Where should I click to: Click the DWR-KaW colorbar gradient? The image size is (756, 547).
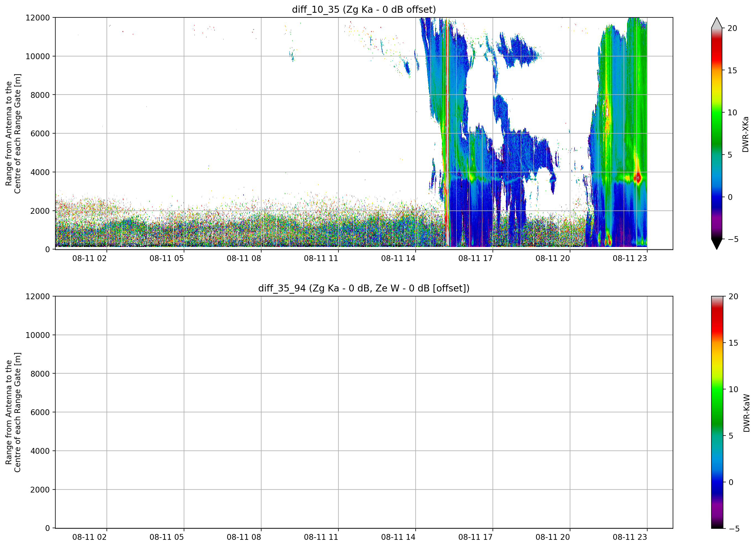(x=717, y=412)
